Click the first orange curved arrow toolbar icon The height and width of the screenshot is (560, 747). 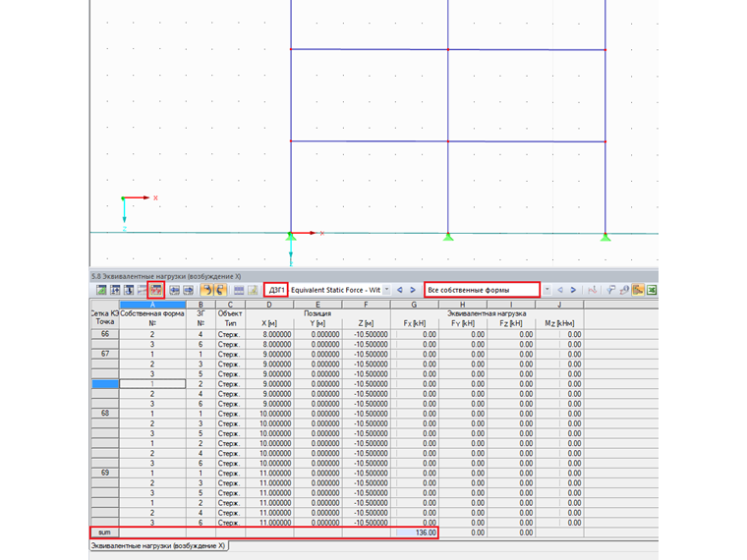tap(206, 290)
